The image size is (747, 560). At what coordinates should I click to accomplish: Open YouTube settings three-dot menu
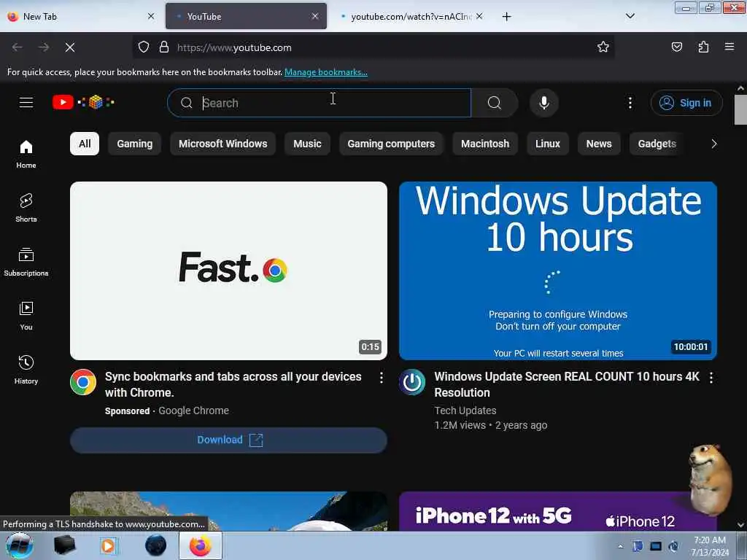tap(630, 103)
